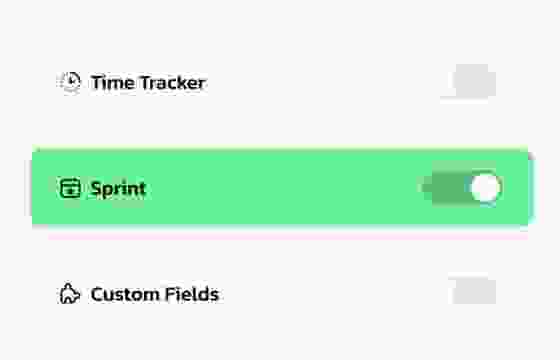The image size is (560, 360).
Task: Select the Time Tracker label text
Action: click(148, 82)
